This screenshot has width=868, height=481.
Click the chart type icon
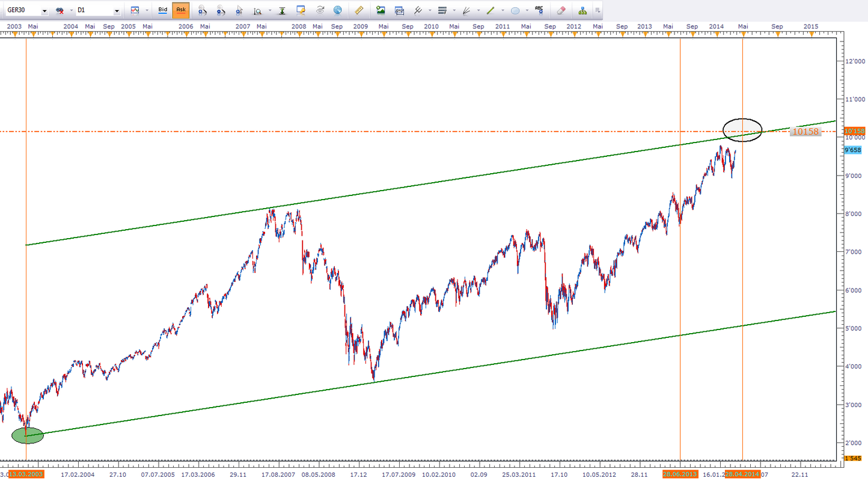135,10
